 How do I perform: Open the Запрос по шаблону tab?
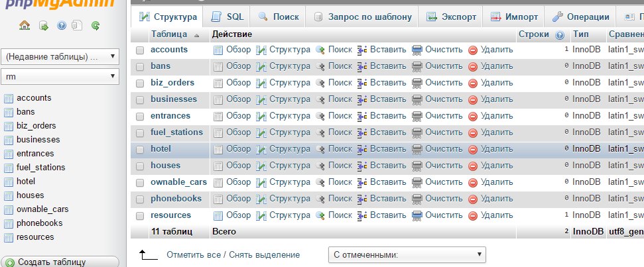362,17
